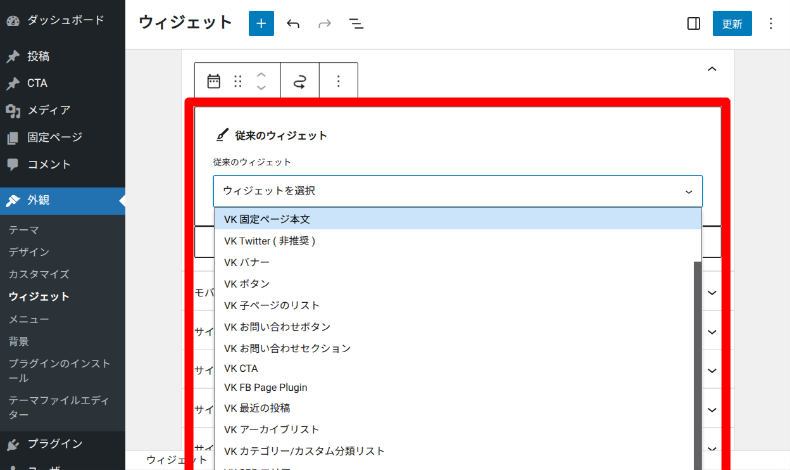
Task: Click the dropdown list scrollbar
Action: (698, 365)
